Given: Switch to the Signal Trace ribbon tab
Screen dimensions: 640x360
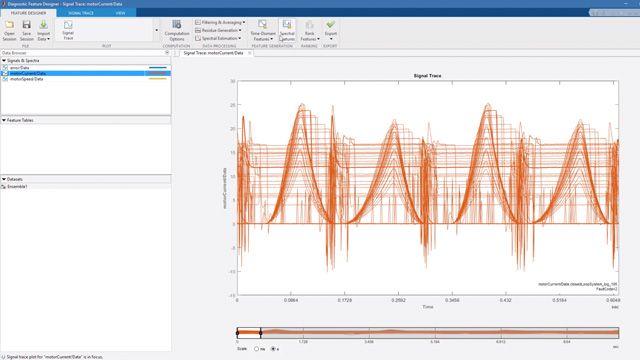Looking at the screenshot, I should pyautogui.click(x=81, y=13).
